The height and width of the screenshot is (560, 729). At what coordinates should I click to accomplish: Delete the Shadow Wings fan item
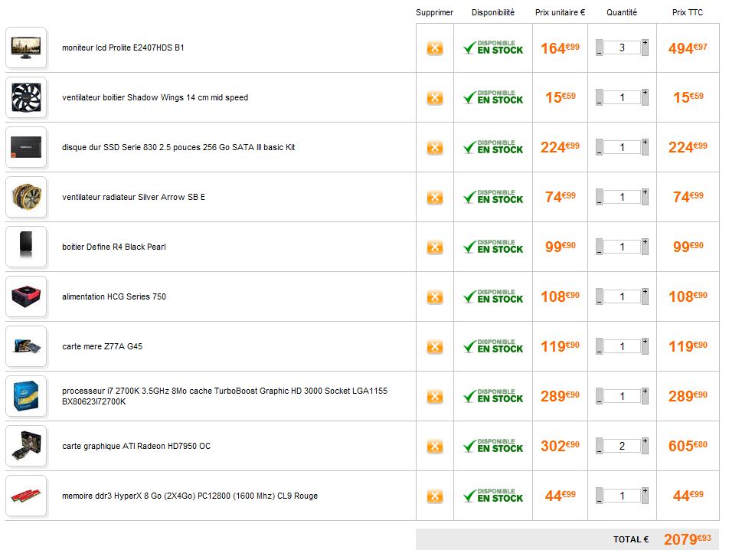click(434, 98)
